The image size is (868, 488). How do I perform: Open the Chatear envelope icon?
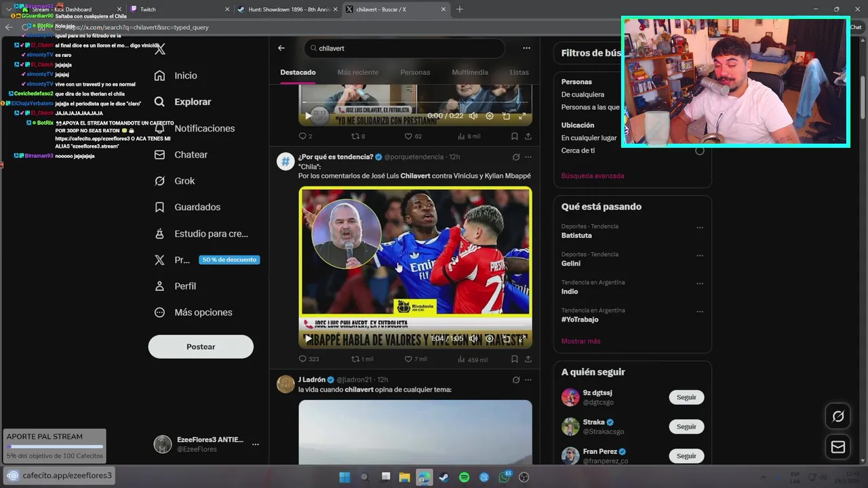(x=159, y=155)
